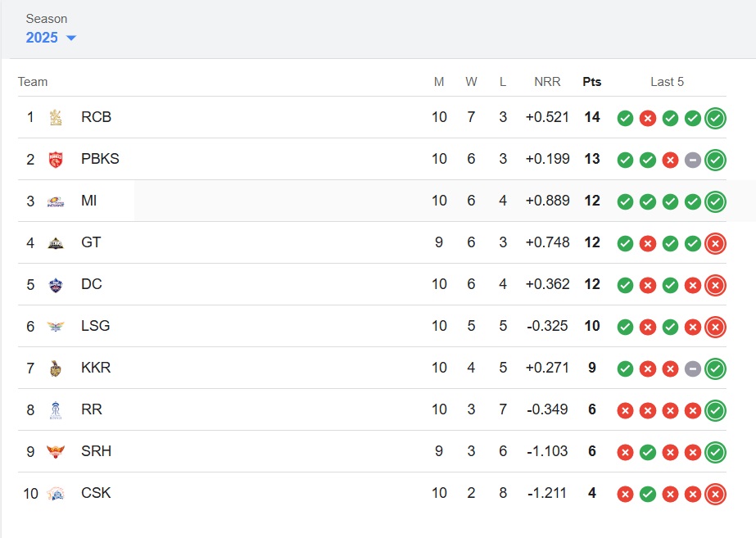Image resolution: width=756 pixels, height=538 pixels.
Task: Open the 2025 season dropdown
Action: pos(51,38)
